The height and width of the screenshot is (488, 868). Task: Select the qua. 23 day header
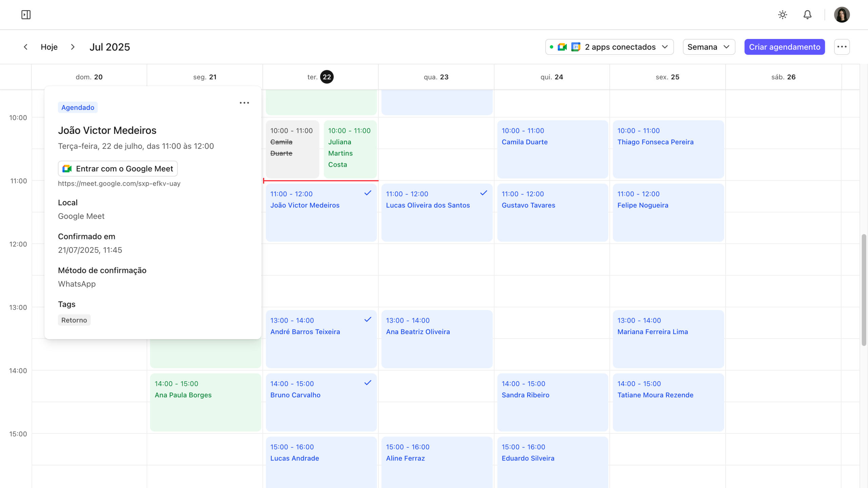(x=436, y=77)
